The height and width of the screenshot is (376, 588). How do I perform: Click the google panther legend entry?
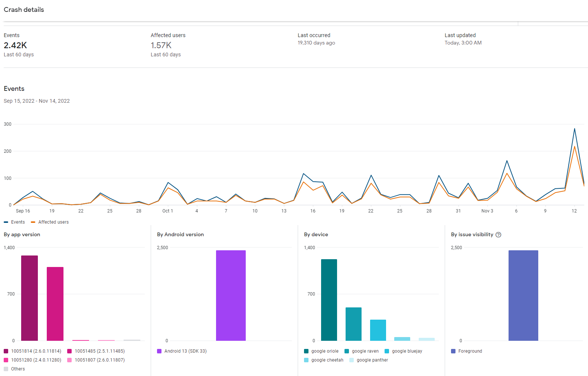coord(369,360)
